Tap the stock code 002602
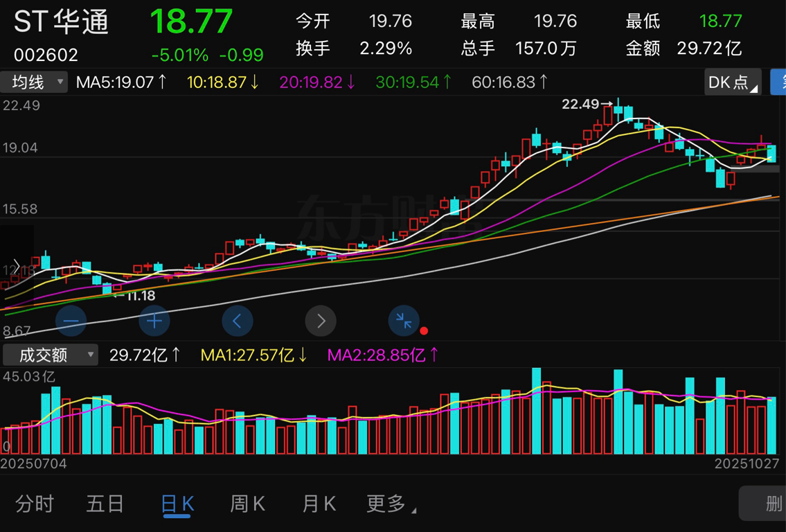 click(46, 55)
